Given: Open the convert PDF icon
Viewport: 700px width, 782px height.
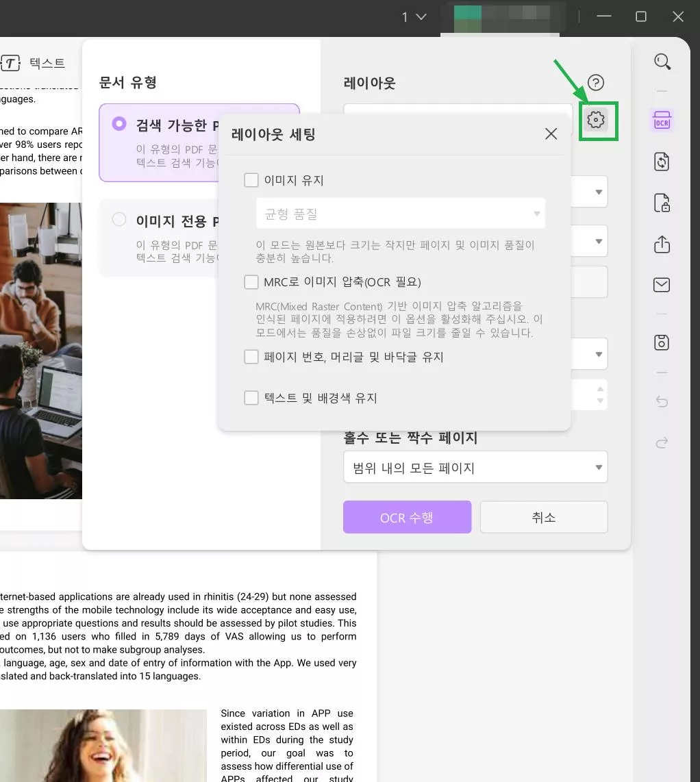Looking at the screenshot, I should (x=662, y=162).
